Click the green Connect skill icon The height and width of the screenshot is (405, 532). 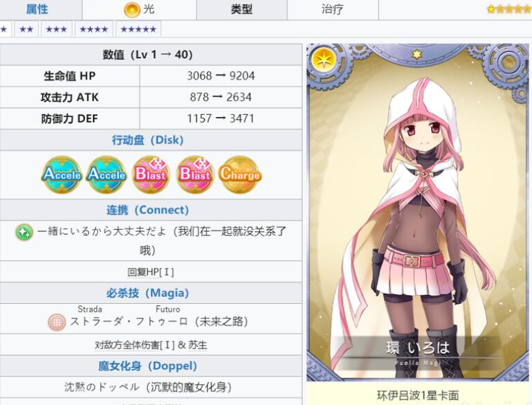pyautogui.click(x=24, y=232)
